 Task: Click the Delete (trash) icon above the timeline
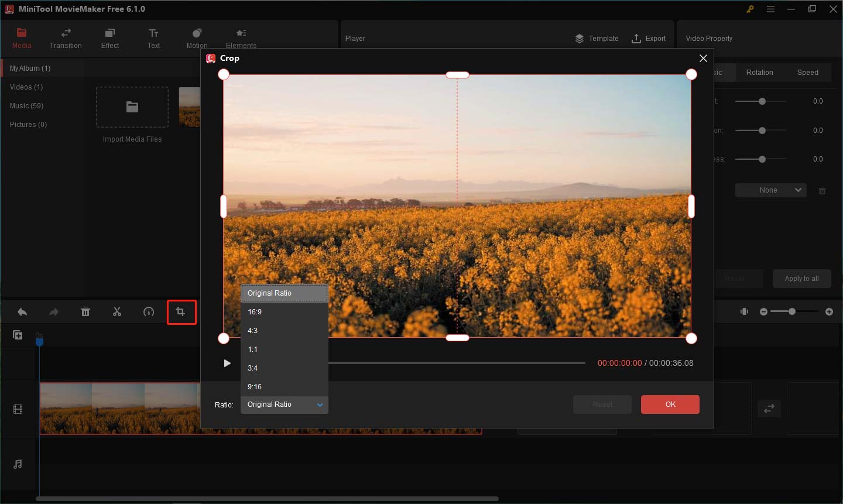click(x=85, y=312)
